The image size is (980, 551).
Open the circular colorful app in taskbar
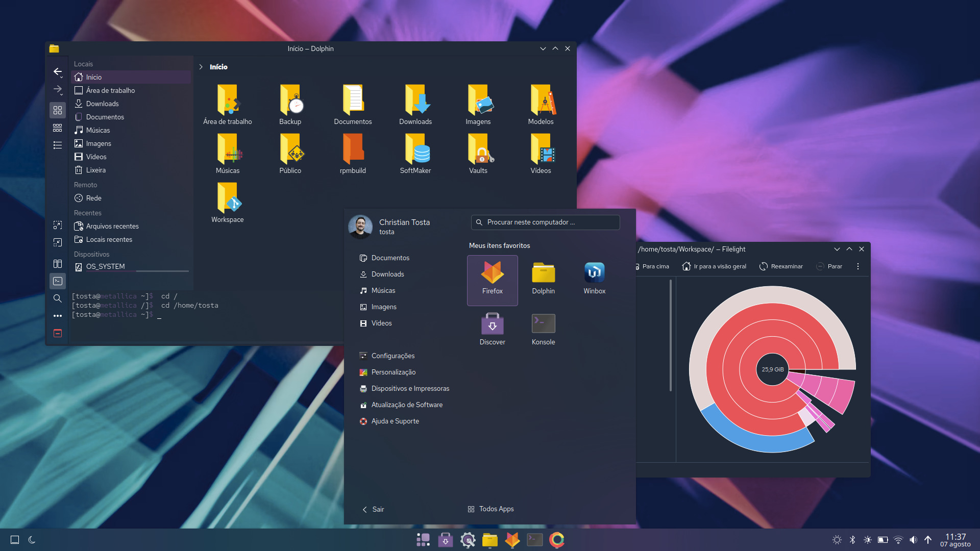[x=557, y=540]
